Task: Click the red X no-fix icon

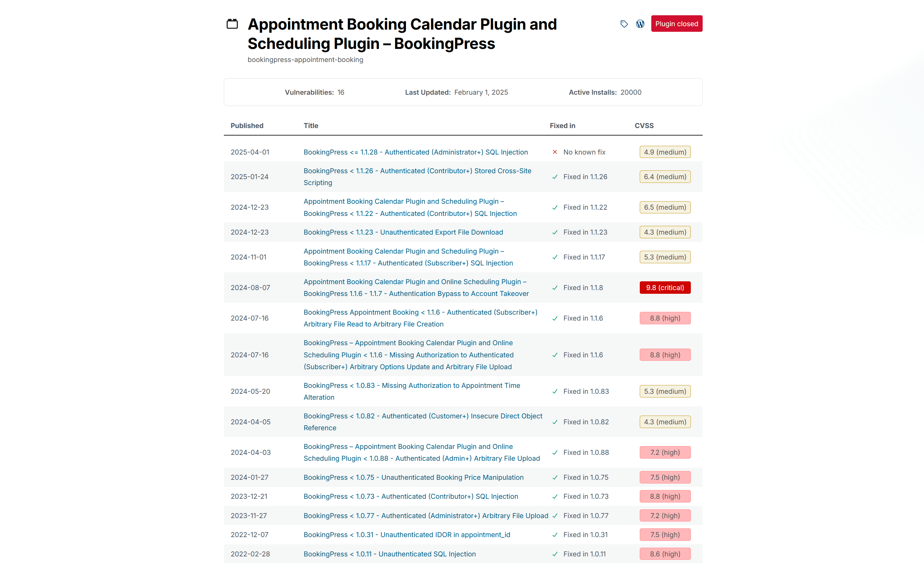Action: pos(555,152)
